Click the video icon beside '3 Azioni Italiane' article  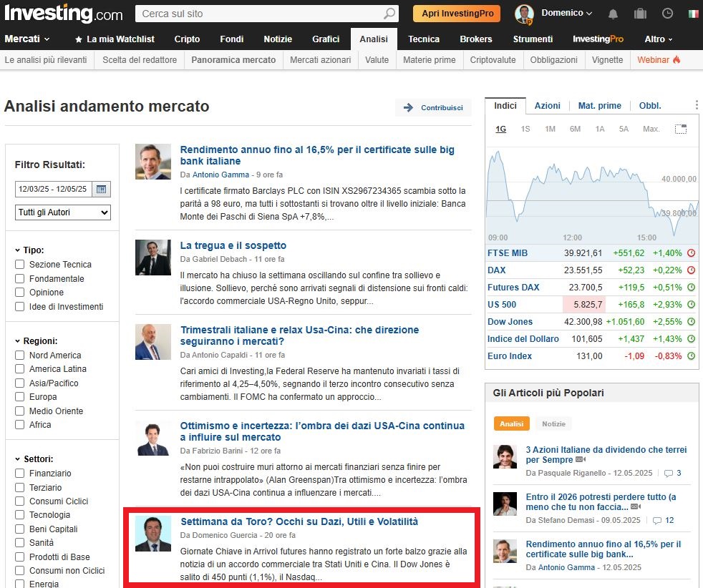(x=581, y=460)
